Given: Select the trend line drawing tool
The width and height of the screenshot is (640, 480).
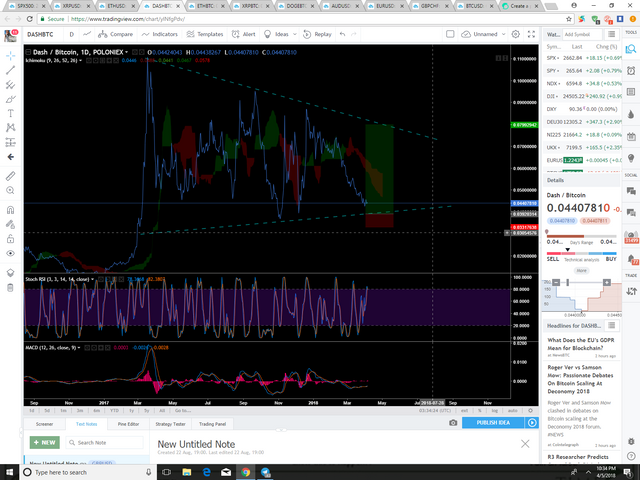Looking at the screenshot, I should [11, 70].
